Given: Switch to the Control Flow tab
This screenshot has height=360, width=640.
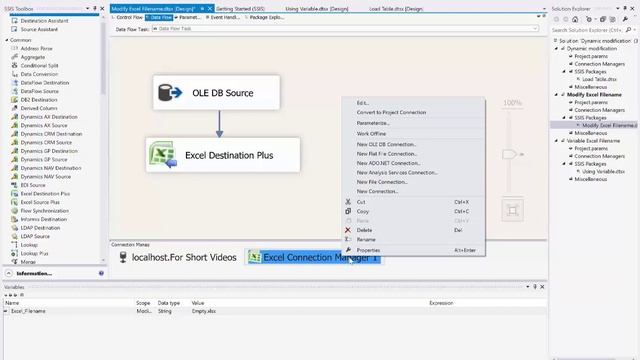Looking at the screenshot, I should (128, 18).
